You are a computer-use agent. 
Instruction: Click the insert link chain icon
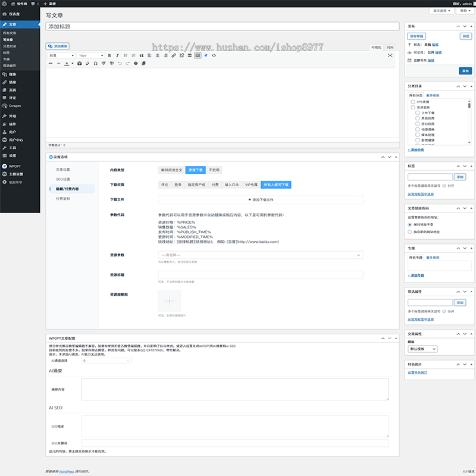point(174,55)
